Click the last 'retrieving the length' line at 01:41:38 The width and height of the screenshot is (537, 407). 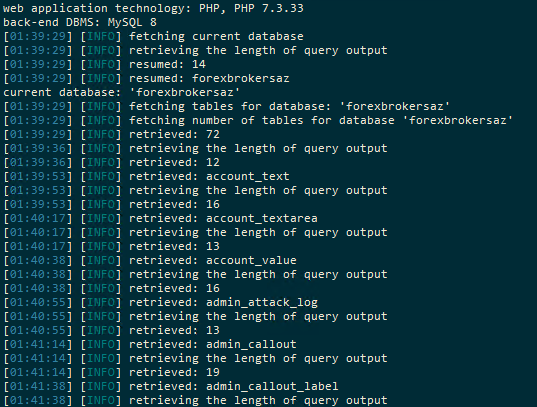195,400
